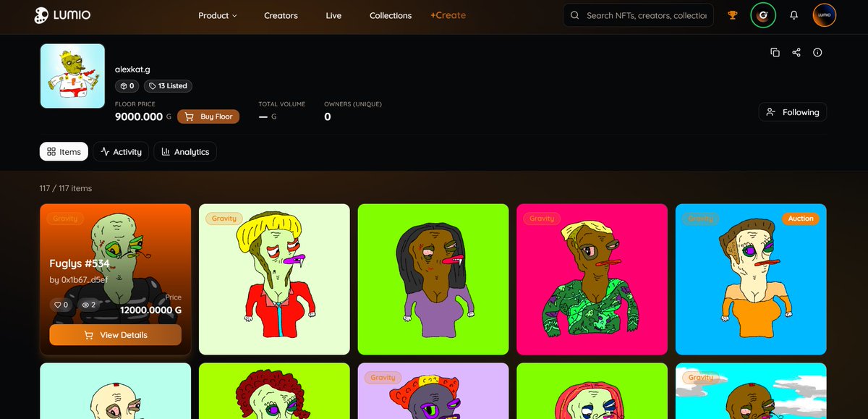Navigate to Collections
The image size is (868, 419).
[x=391, y=15]
